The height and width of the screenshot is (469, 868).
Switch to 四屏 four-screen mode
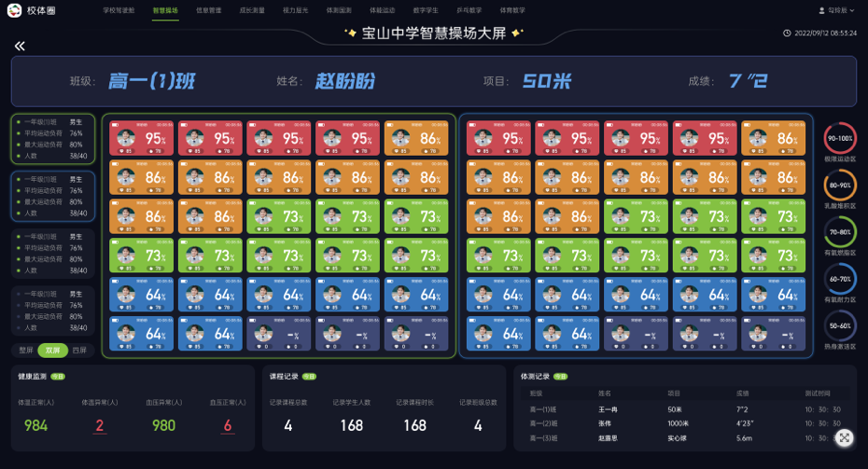(79, 351)
